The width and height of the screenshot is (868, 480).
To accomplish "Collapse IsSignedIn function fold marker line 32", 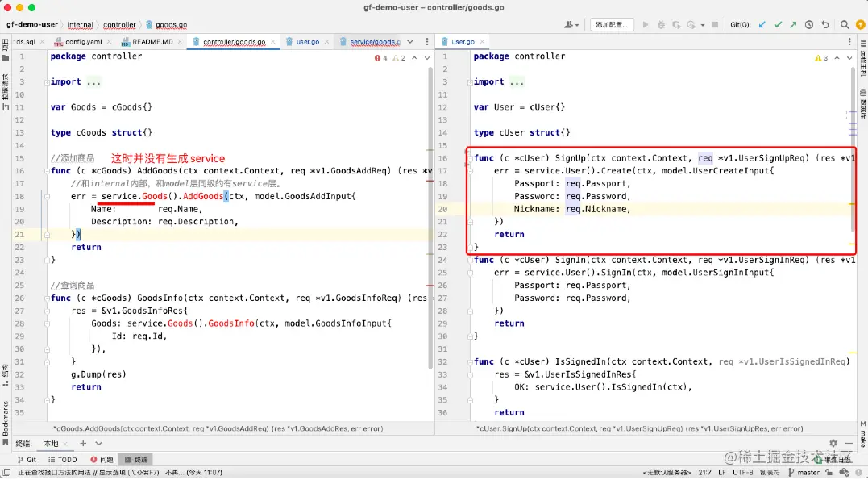I will point(469,361).
